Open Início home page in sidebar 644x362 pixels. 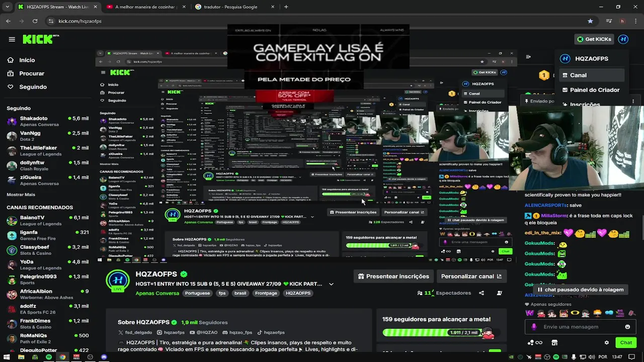pyautogui.click(x=27, y=60)
